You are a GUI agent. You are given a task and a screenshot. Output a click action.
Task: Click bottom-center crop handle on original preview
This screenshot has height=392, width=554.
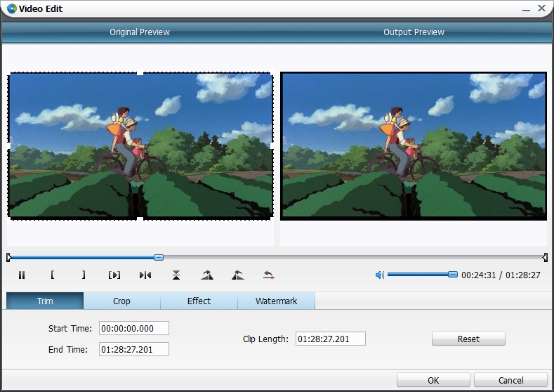pos(140,219)
